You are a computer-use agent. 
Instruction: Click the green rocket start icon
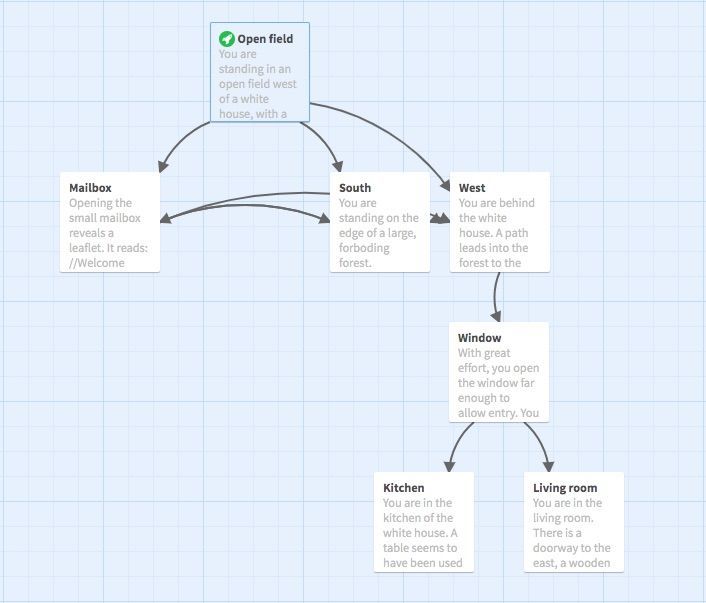tap(227, 39)
